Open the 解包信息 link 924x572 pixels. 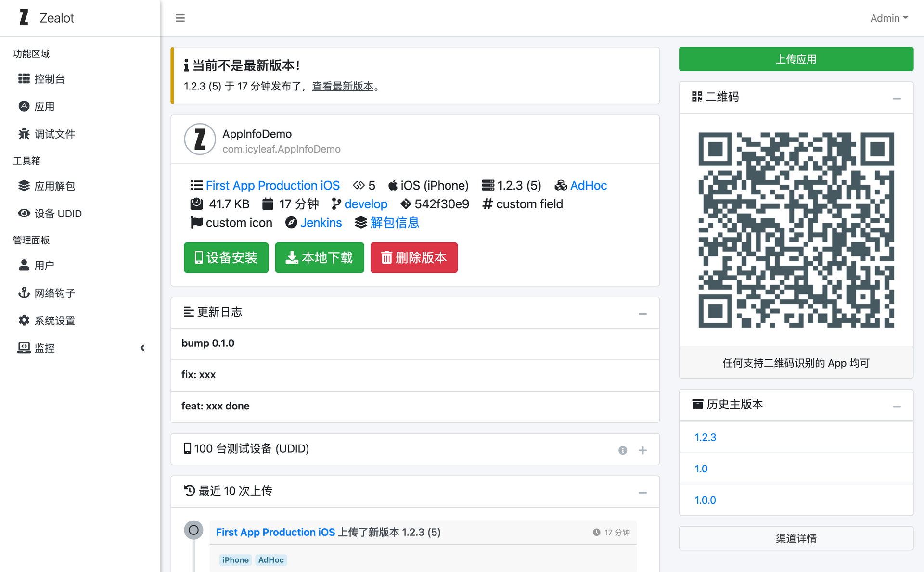click(x=395, y=223)
